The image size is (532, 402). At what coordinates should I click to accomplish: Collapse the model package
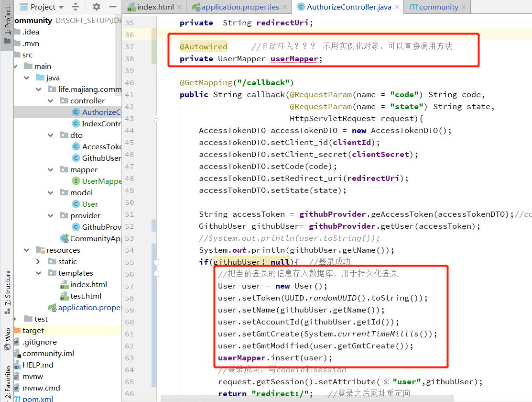tap(51, 193)
